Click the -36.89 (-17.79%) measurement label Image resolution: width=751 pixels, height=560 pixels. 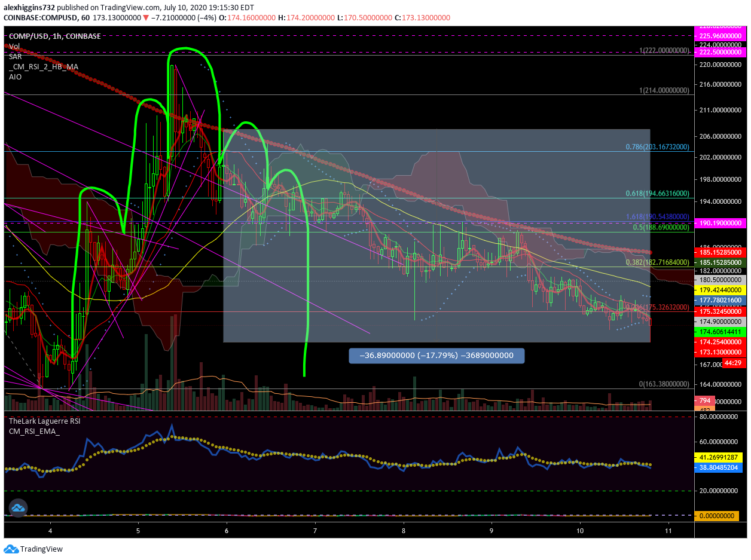point(436,356)
